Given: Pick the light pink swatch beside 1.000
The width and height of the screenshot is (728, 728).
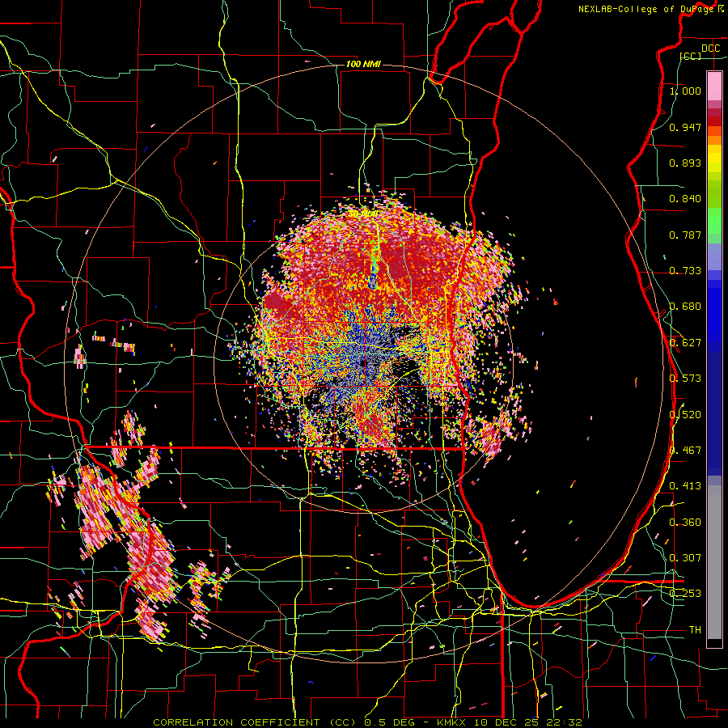Looking at the screenshot, I should (x=714, y=86).
